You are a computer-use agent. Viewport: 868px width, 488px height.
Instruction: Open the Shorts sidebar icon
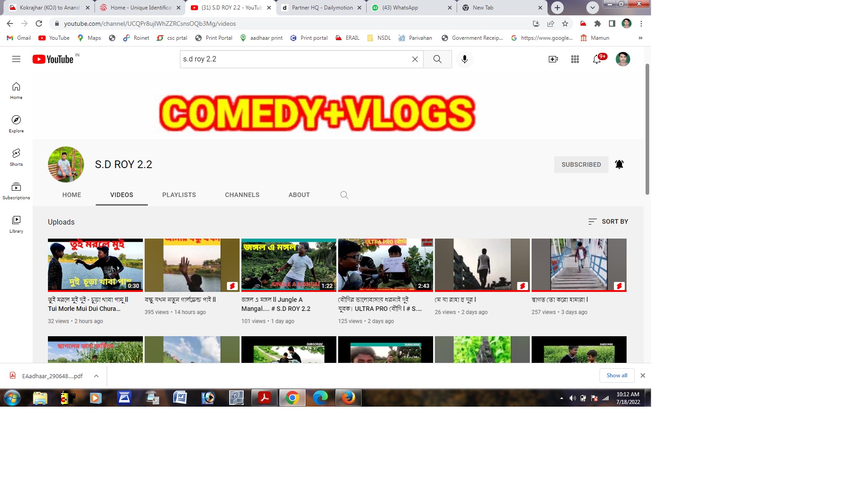pyautogui.click(x=16, y=157)
